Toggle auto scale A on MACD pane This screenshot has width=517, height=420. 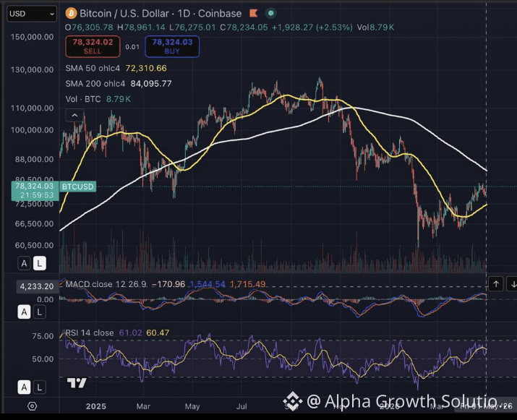tap(24, 312)
